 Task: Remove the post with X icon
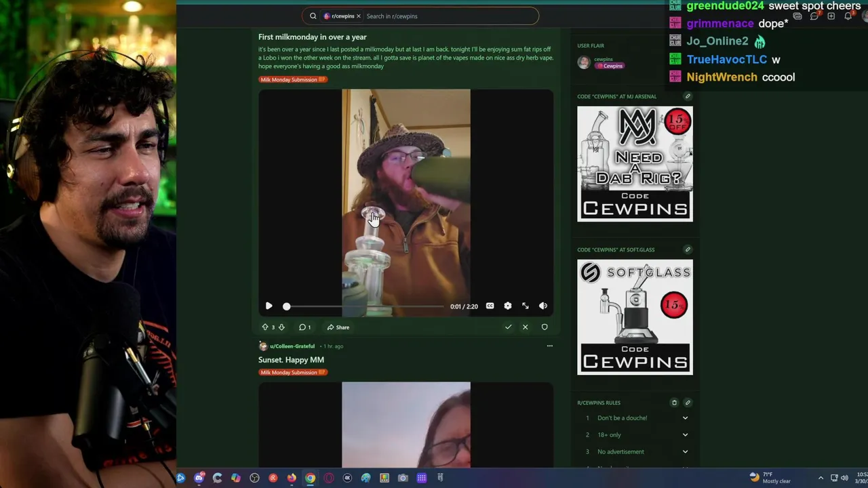pos(525,327)
